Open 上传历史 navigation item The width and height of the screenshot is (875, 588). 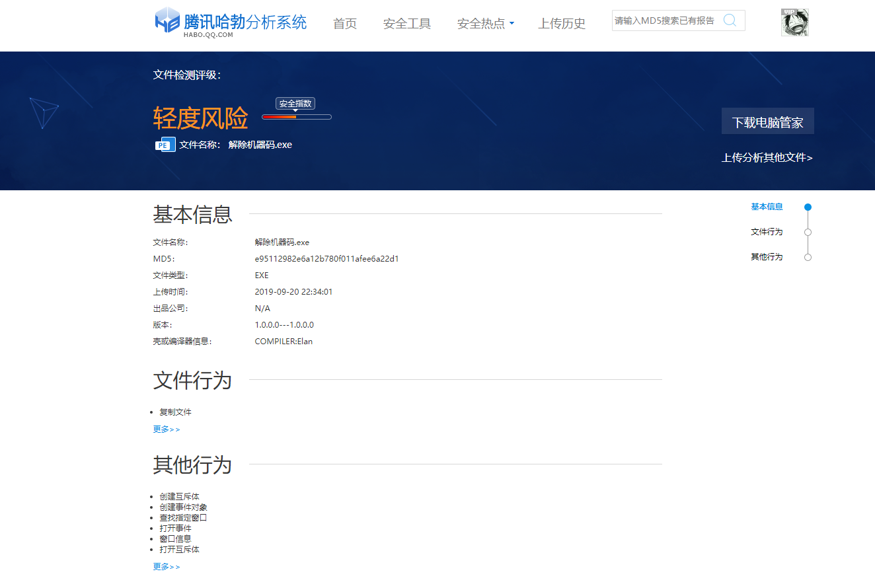[562, 24]
